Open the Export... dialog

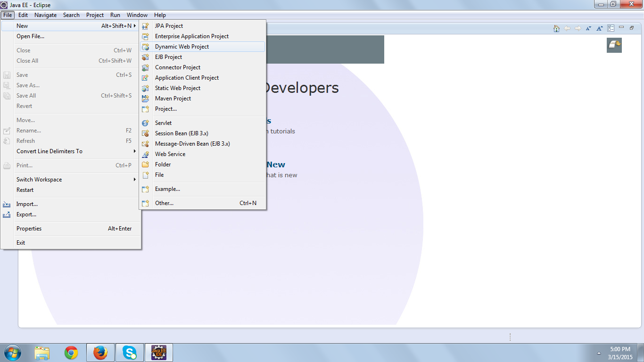tap(71, 214)
